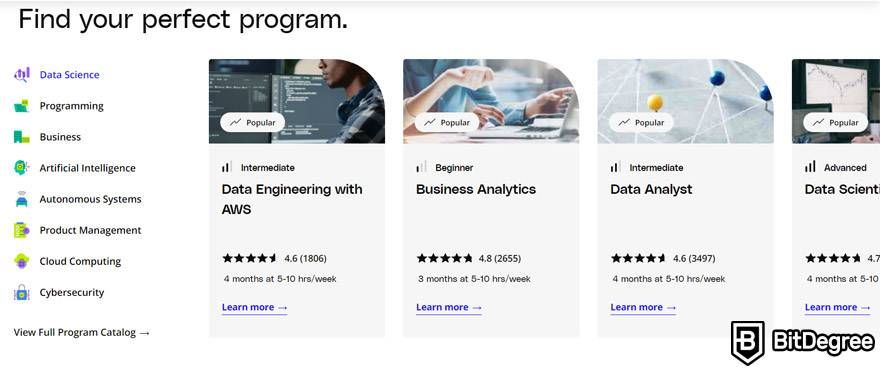Select Programming in the category list
Screen dimensions: 880x371
click(71, 106)
